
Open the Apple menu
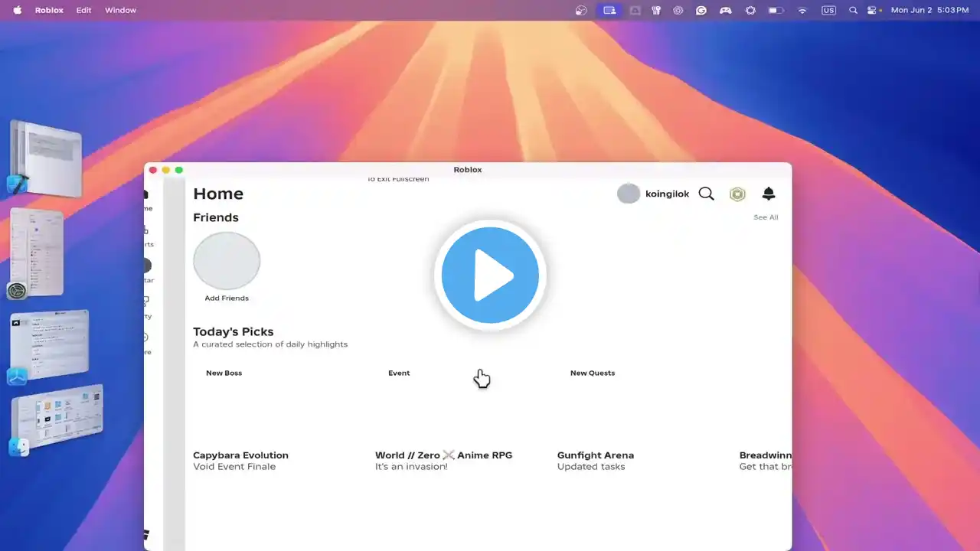pos(17,10)
